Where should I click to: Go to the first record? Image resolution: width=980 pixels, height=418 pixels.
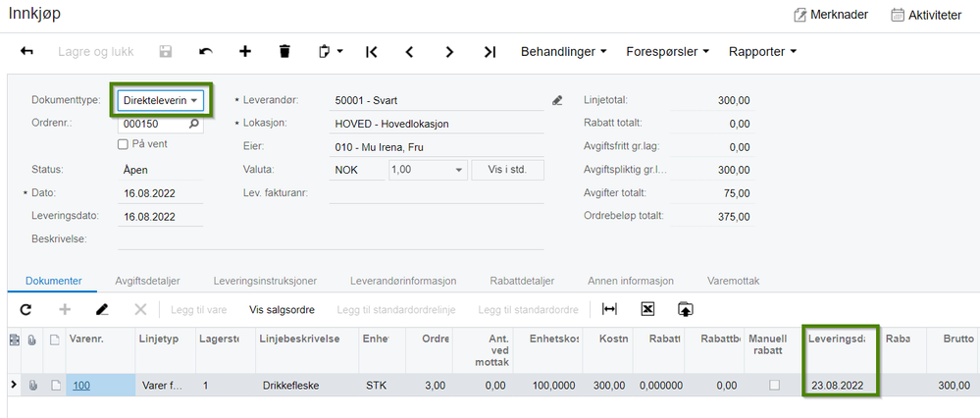click(x=371, y=52)
